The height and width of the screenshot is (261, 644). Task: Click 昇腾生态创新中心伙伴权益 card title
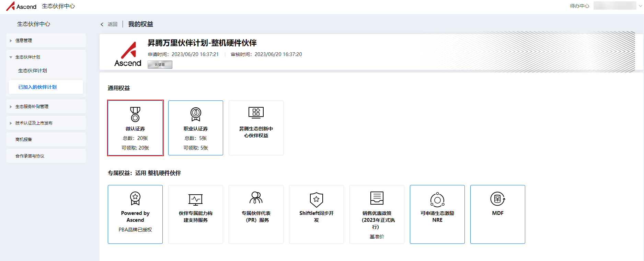pyautogui.click(x=256, y=132)
